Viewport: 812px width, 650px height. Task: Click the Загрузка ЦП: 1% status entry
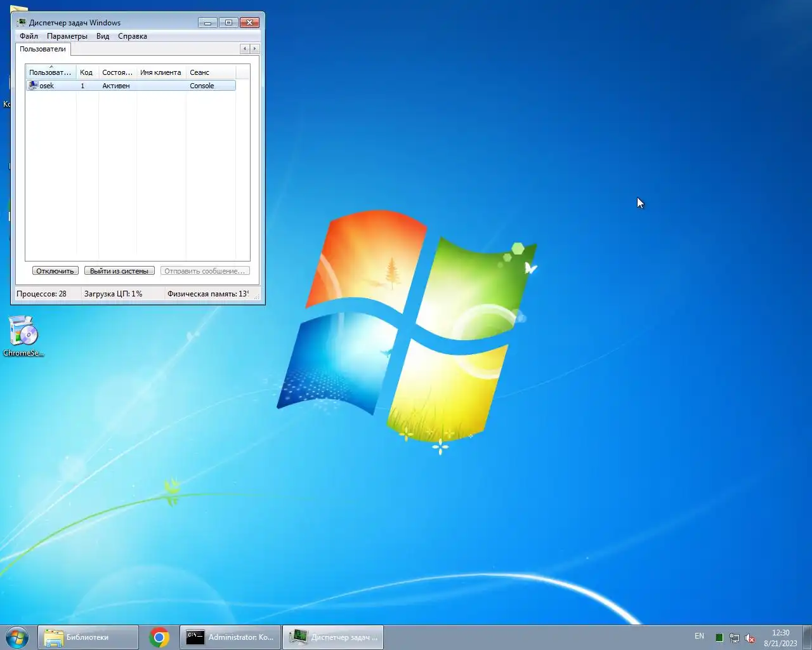(113, 294)
